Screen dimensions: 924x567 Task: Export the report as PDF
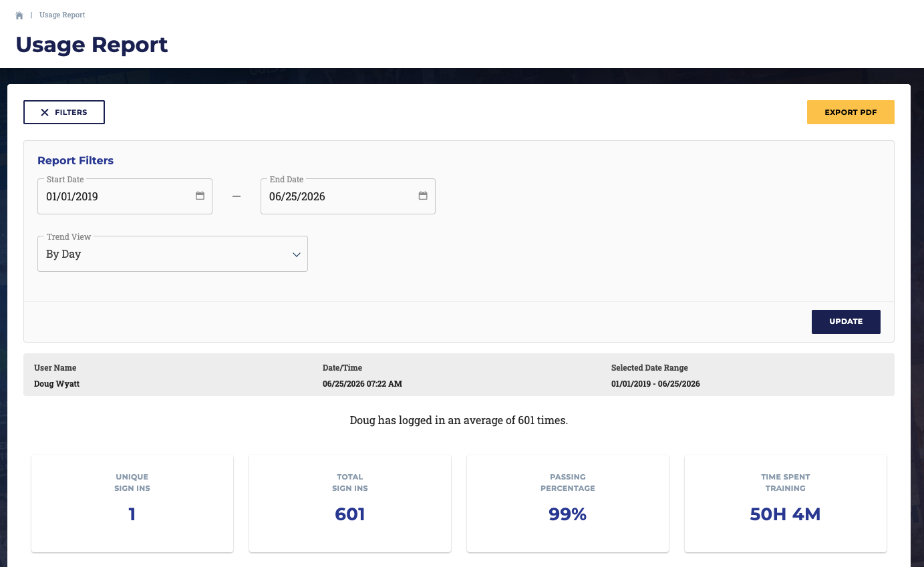[x=851, y=112]
